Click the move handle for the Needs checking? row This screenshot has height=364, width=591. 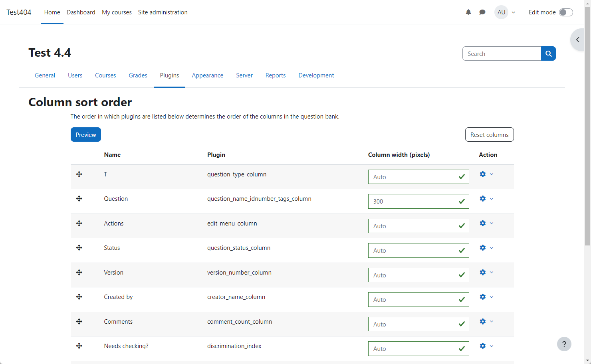click(x=79, y=346)
